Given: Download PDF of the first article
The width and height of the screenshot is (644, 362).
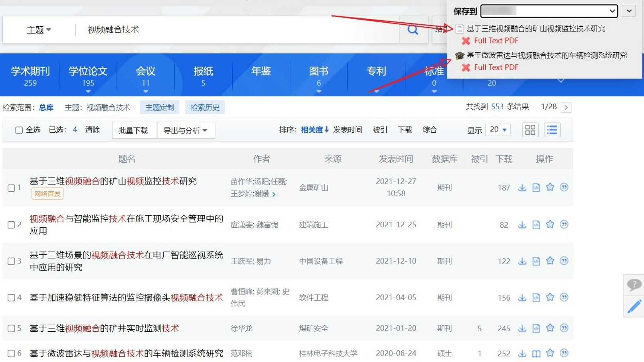Looking at the screenshot, I should (522, 187).
